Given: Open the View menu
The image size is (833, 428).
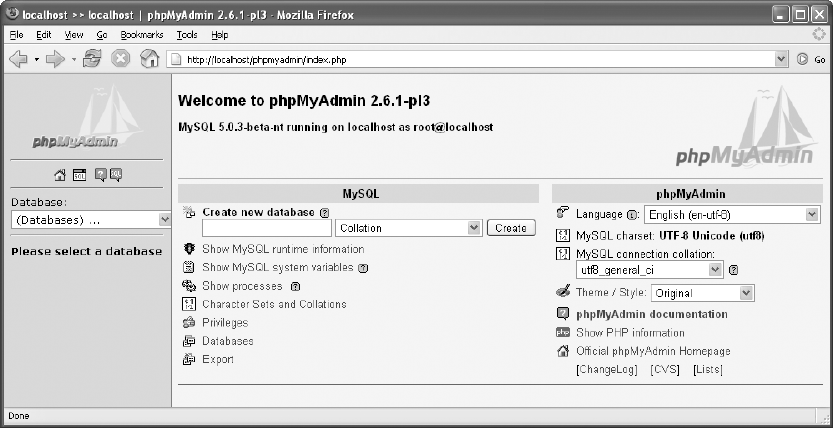Looking at the screenshot, I should click(74, 35).
